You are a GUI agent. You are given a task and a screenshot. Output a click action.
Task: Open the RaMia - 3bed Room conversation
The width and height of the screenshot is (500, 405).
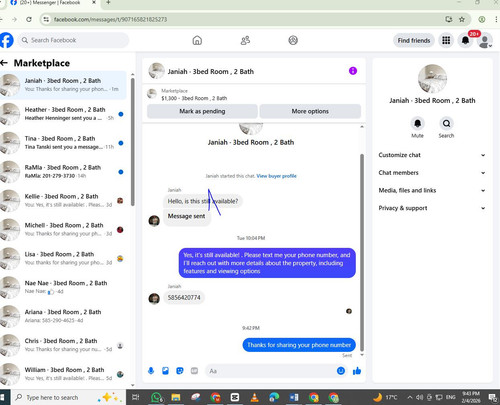point(63,172)
